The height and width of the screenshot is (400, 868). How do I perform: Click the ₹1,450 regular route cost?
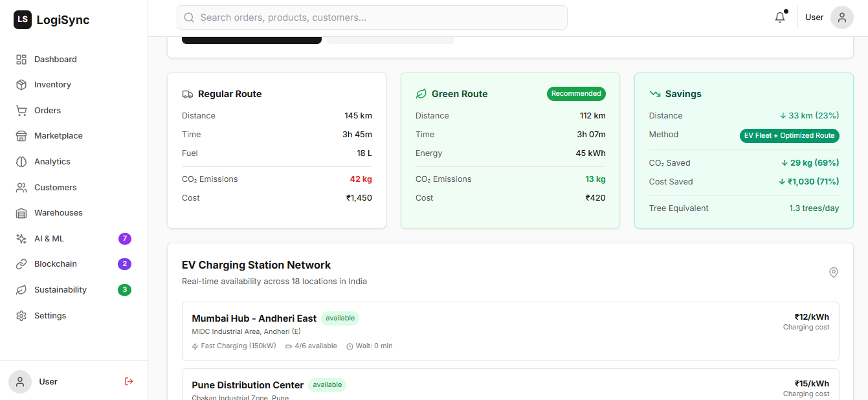click(x=359, y=198)
